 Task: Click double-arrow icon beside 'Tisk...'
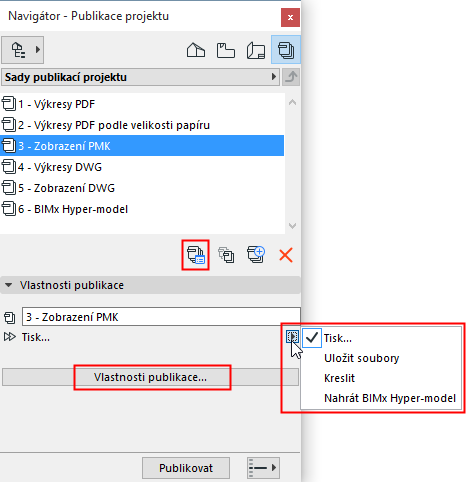tap(10, 337)
